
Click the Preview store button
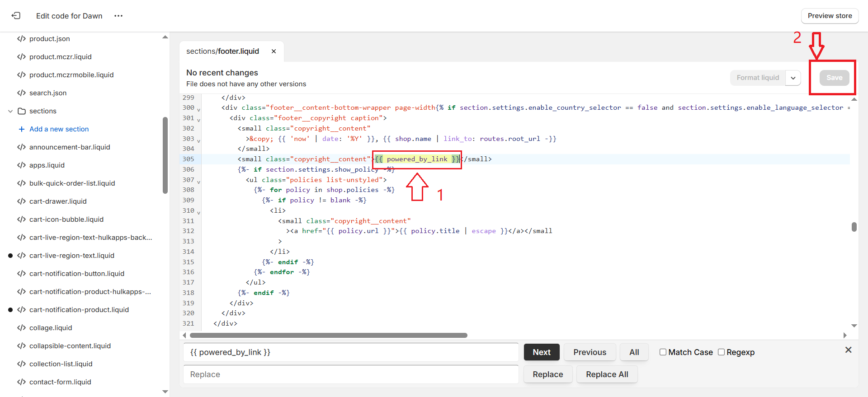point(830,16)
